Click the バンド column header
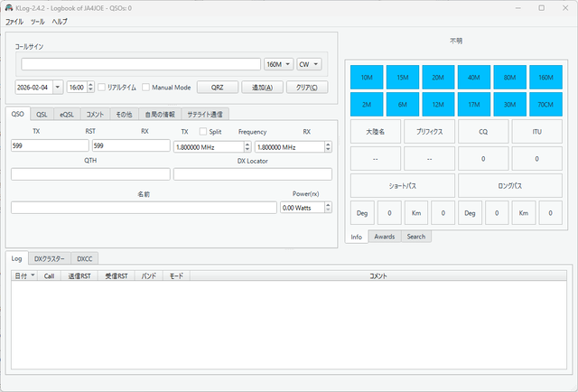 point(149,275)
